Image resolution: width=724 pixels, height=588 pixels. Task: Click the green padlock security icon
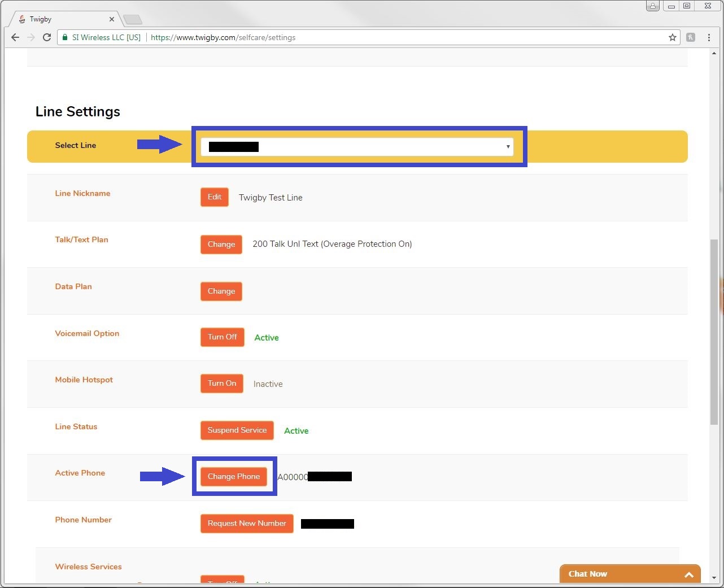click(66, 37)
